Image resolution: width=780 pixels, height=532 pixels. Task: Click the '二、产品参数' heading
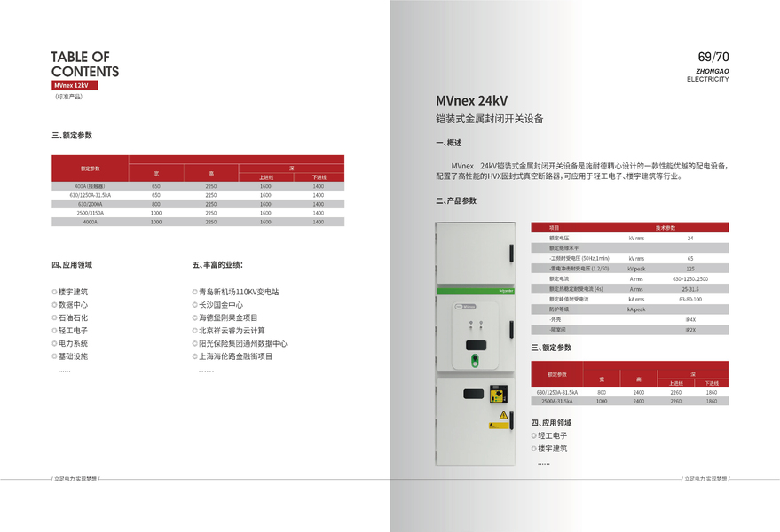456,201
